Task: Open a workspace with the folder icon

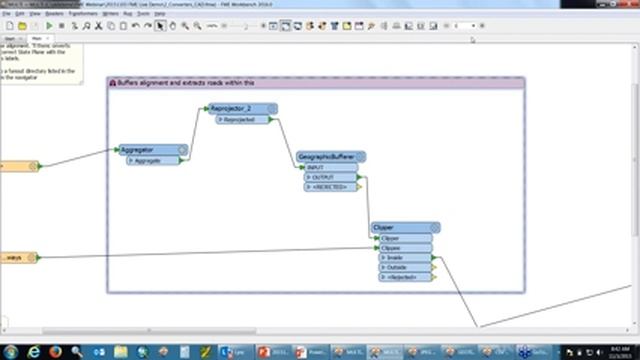Action: tap(22, 26)
